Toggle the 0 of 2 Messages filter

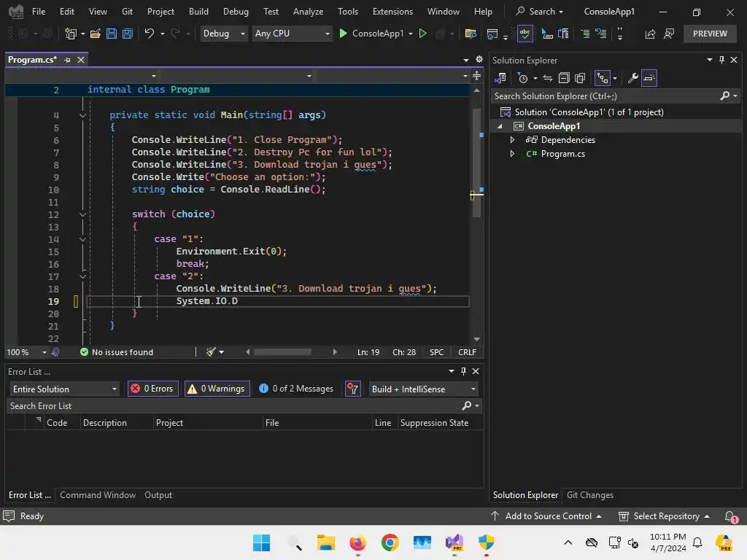(x=296, y=389)
